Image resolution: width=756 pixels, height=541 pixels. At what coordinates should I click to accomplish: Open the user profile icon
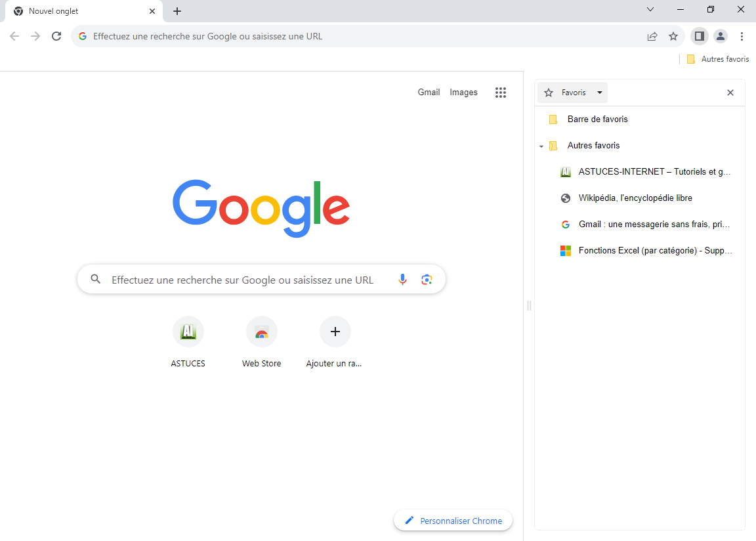click(721, 36)
